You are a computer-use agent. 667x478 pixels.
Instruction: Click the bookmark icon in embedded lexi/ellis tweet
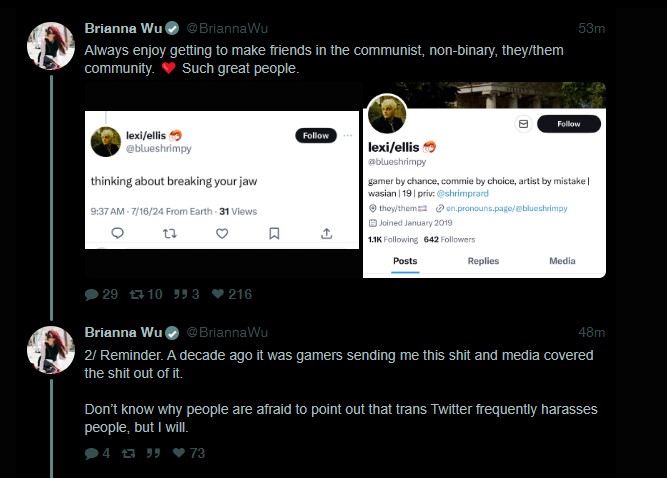coord(274,233)
